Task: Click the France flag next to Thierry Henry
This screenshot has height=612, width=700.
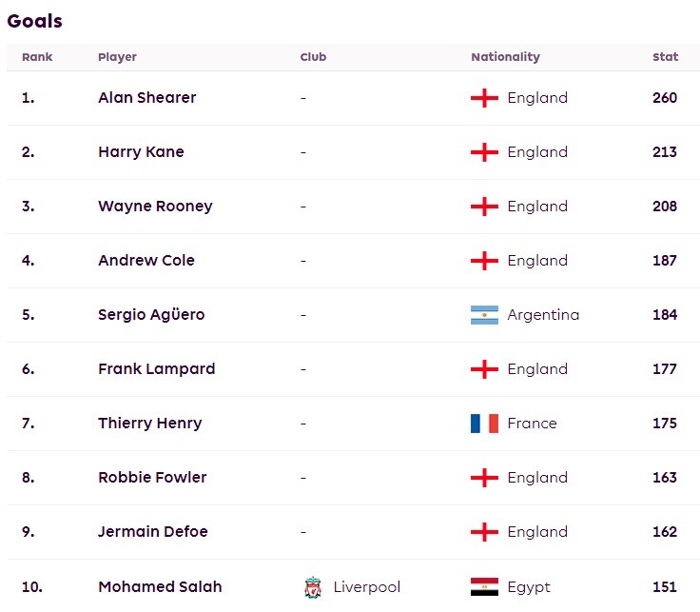Action: (484, 424)
